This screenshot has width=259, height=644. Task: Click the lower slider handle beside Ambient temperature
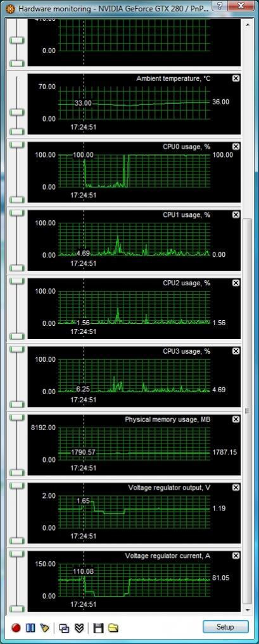pyautogui.click(x=17, y=132)
